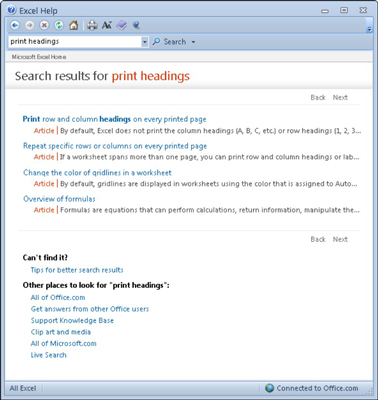Toggle the Keep On Top pushpin icon
Screen dimensions: 378x400
tap(136, 25)
